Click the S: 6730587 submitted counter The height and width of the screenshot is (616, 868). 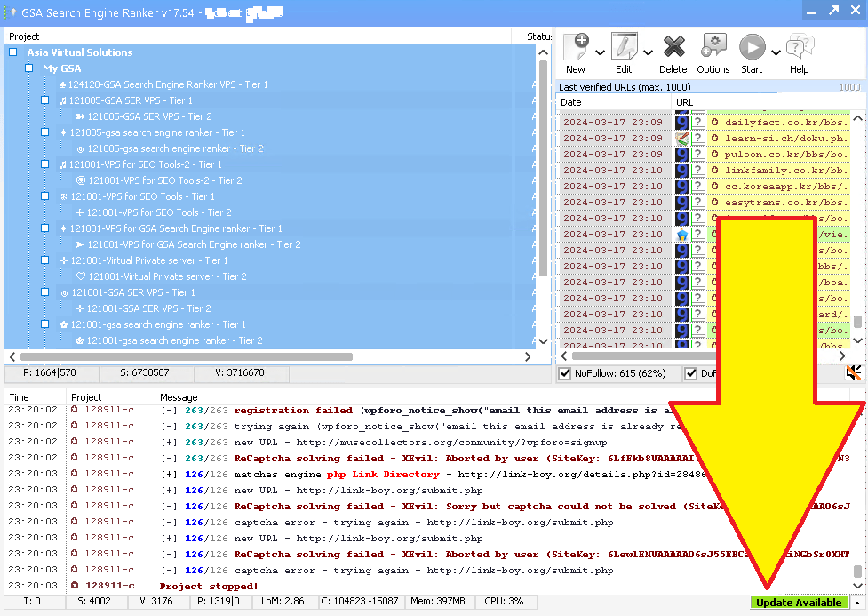click(x=145, y=372)
